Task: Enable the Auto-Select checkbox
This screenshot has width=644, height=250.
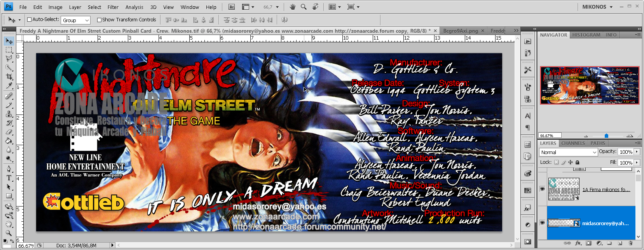Action: (x=29, y=19)
